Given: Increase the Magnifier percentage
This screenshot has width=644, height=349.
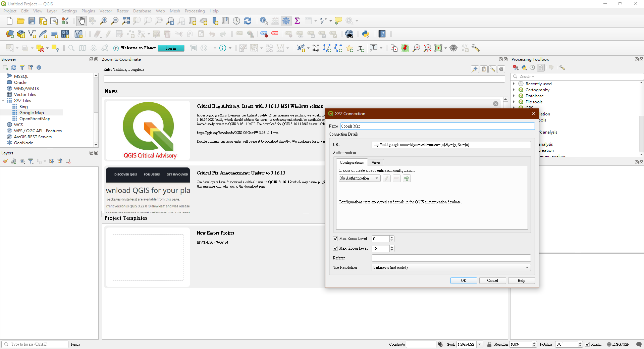Looking at the screenshot, I should coord(534,343).
